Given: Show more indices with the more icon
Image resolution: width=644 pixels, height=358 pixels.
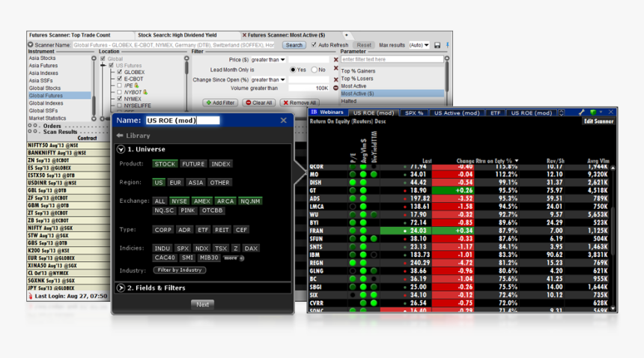Looking at the screenshot, I should coord(242,258).
